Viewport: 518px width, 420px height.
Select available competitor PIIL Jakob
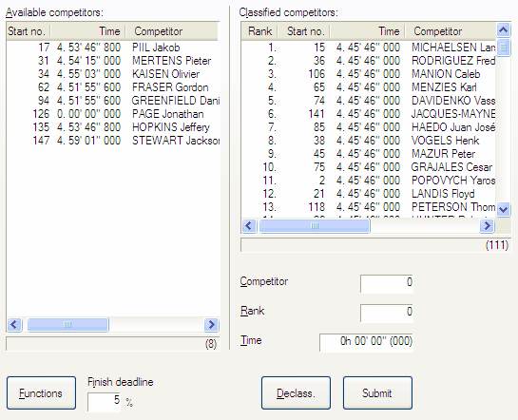coord(112,48)
